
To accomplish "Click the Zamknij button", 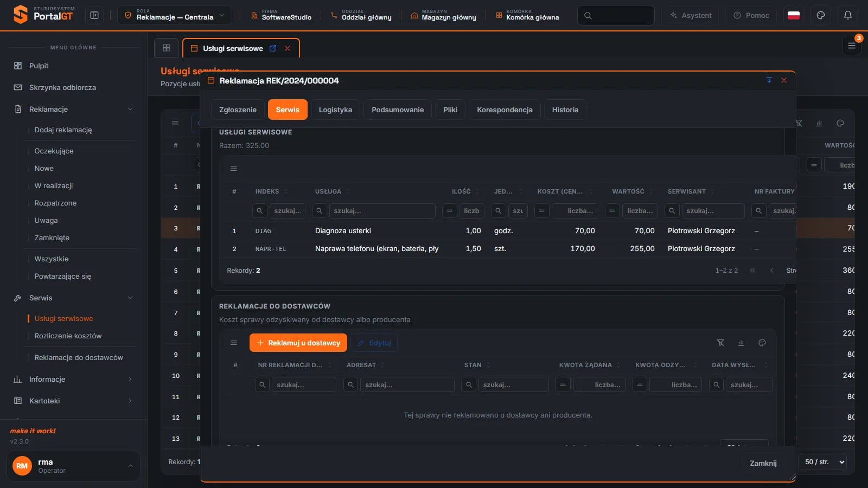I will 763,463.
